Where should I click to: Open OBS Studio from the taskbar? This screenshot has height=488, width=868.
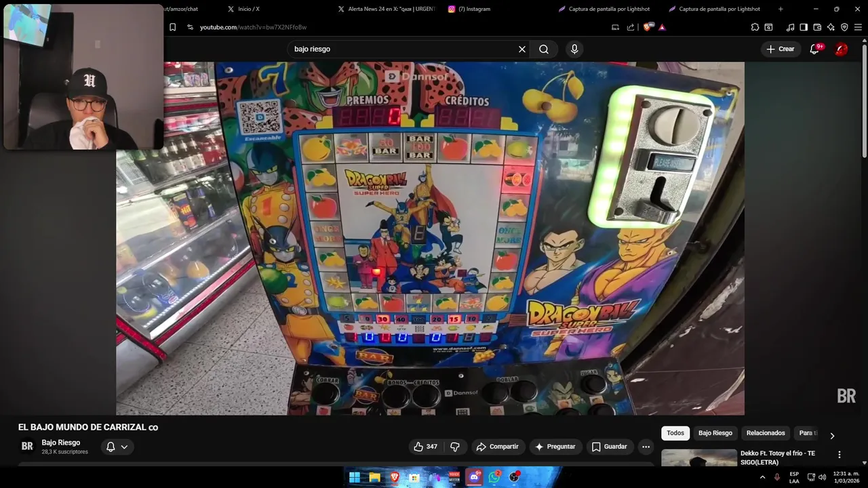coord(515,477)
